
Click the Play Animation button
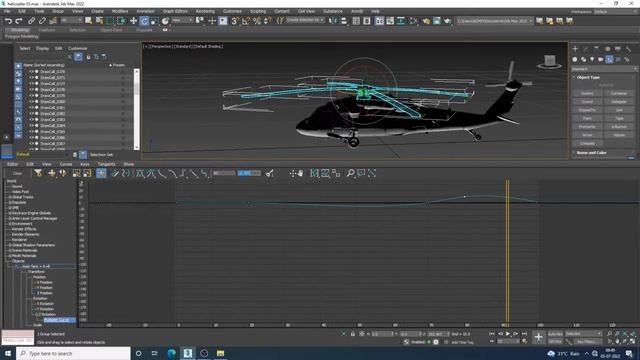pos(508,334)
